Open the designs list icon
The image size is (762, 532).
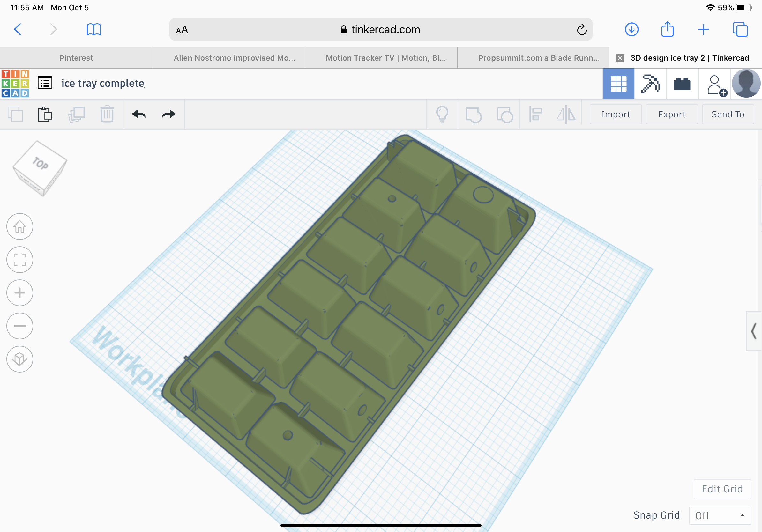45,83
